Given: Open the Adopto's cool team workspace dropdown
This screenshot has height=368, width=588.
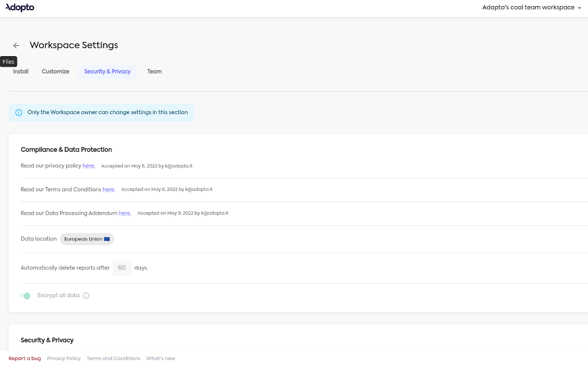Looking at the screenshot, I should click(x=532, y=7).
